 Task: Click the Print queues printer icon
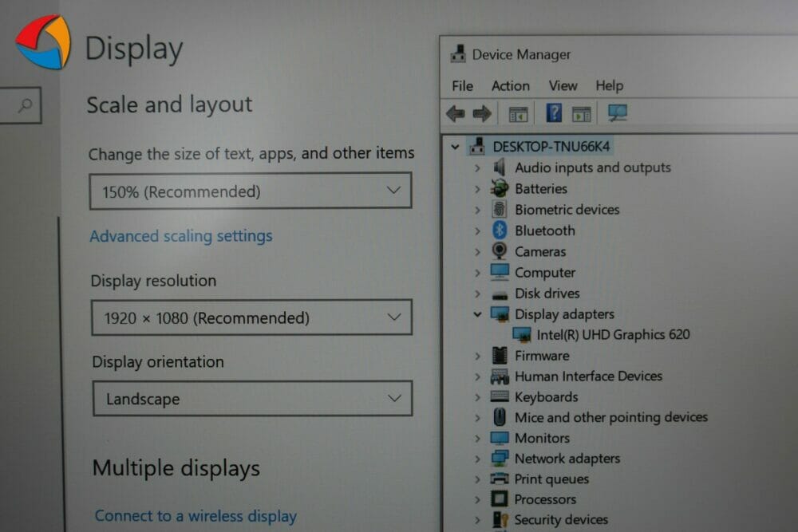click(500, 479)
